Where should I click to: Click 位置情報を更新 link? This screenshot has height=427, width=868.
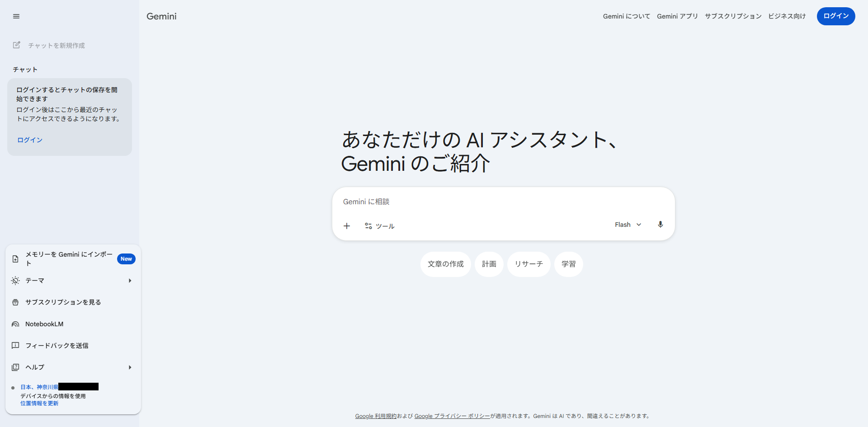[x=39, y=404]
